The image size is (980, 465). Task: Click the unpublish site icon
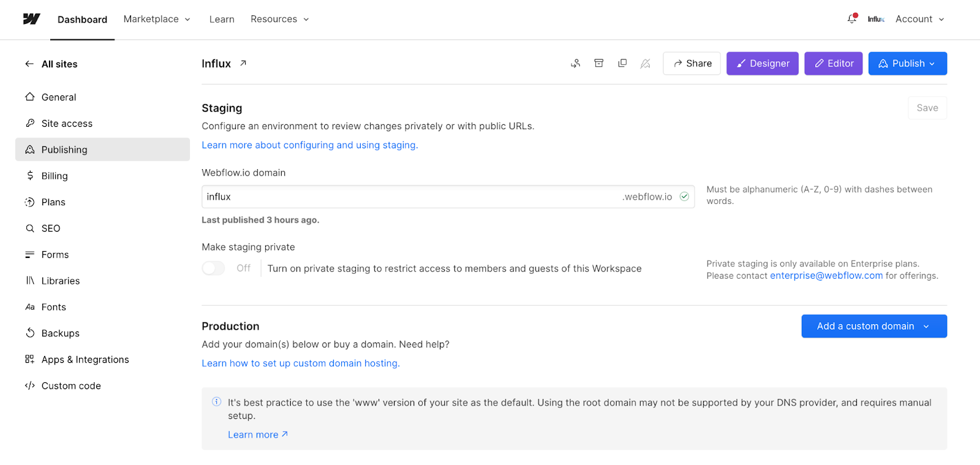pos(646,63)
